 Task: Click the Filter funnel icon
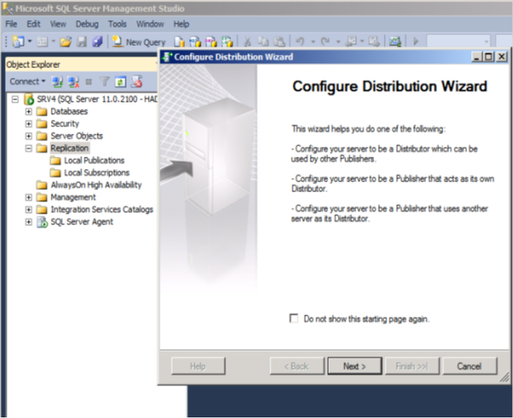105,82
